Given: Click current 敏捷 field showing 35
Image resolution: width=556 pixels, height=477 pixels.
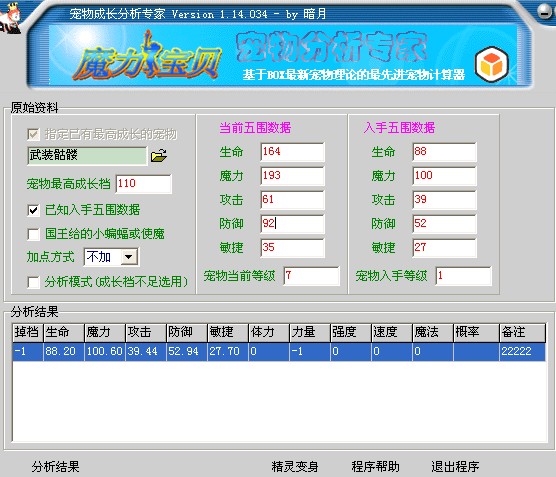Looking at the screenshot, I should pyautogui.click(x=292, y=248).
